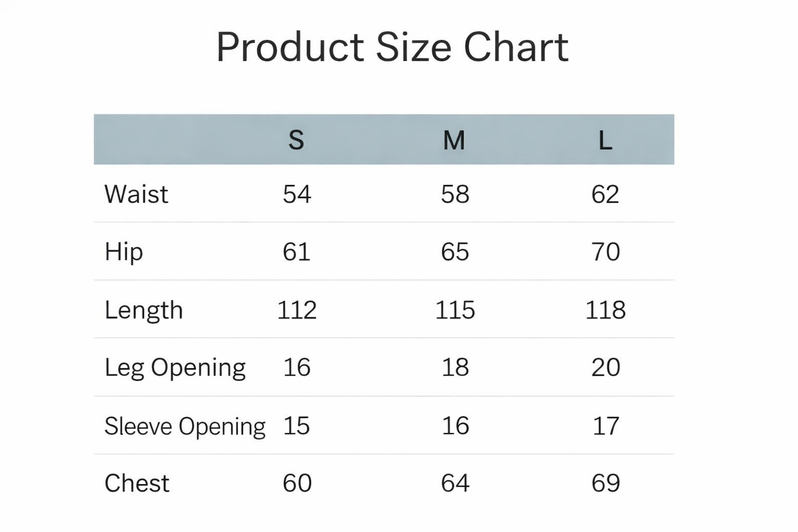Click the Sleeve Opening row label

[x=185, y=427]
